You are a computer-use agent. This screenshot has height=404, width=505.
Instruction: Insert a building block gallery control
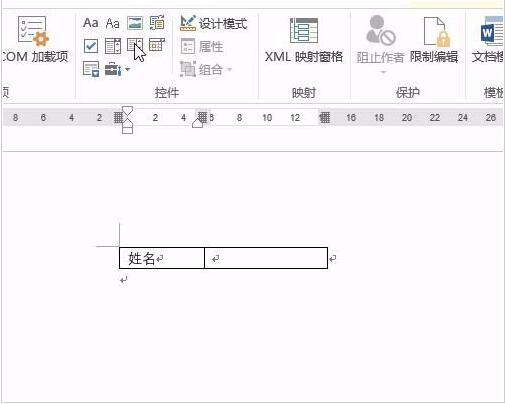coord(157,23)
